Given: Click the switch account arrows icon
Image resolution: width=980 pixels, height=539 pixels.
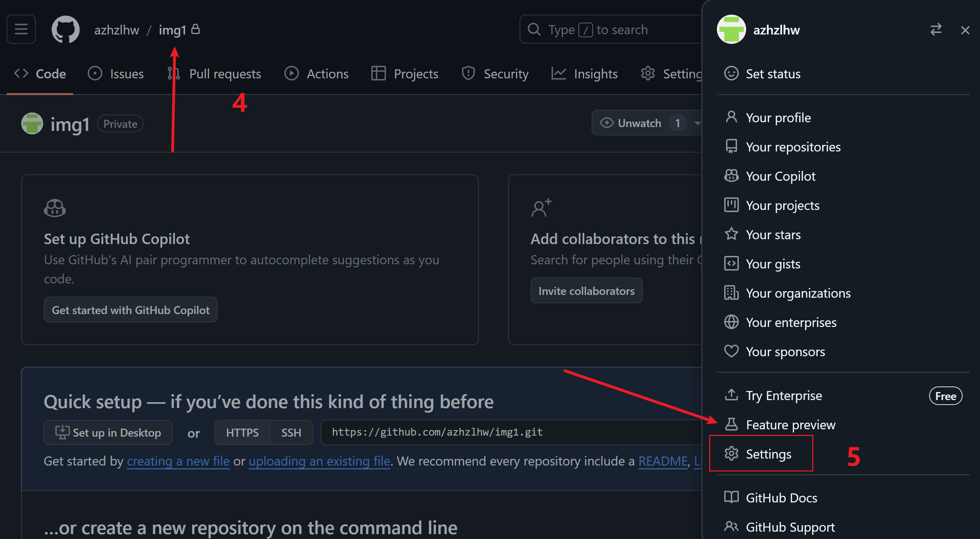Looking at the screenshot, I should coord(936,30).
